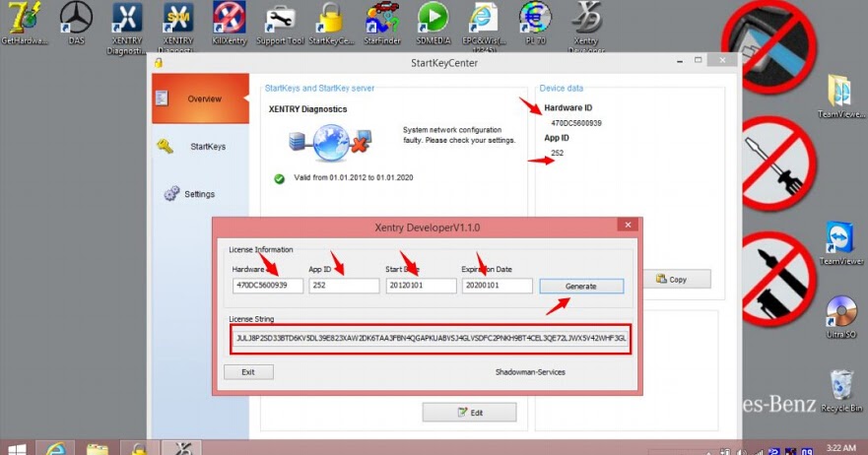Open the Recycle Bin
868x455 pixels.
840,391
